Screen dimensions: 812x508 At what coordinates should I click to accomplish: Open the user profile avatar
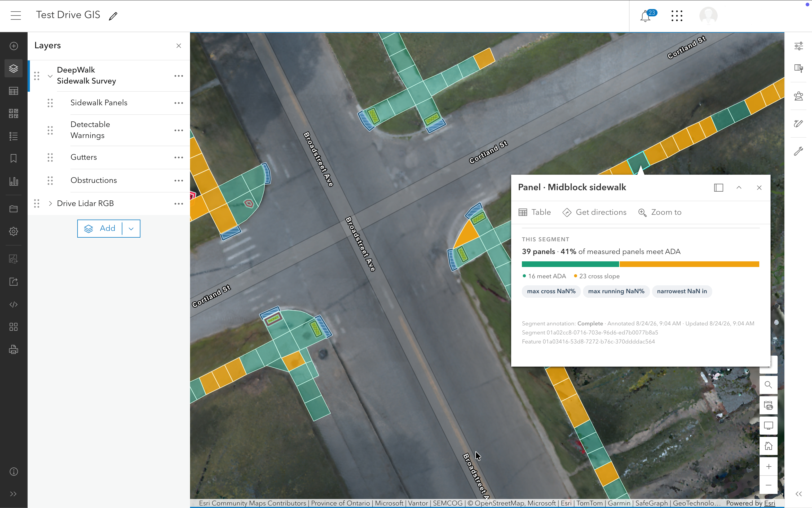point(708,16)
